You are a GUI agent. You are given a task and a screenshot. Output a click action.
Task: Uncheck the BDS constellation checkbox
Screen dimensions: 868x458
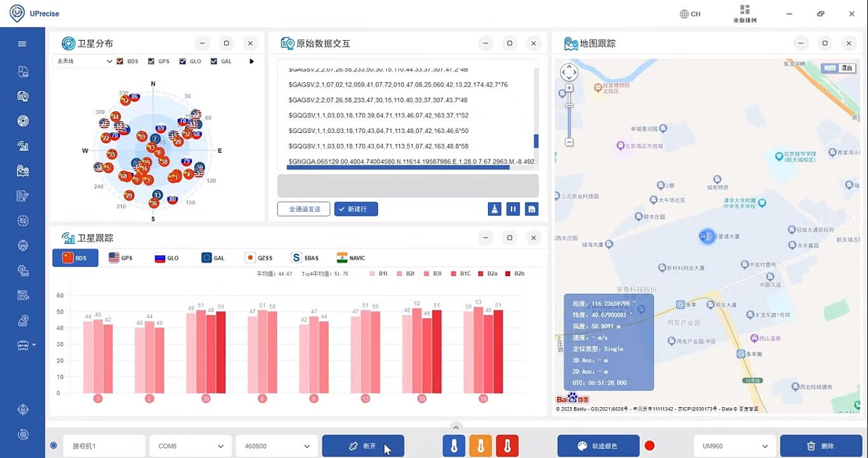120,61
